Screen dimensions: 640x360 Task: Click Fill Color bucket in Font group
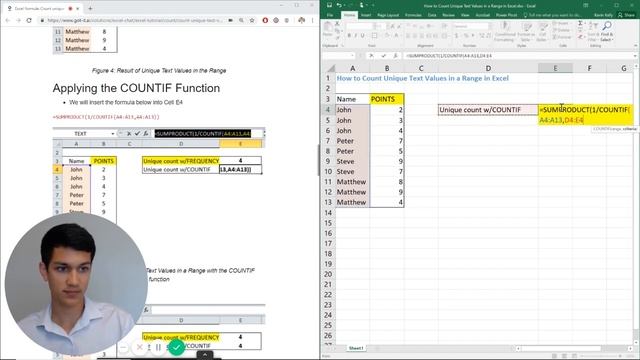pyautogui.click(x=387, y=36)
